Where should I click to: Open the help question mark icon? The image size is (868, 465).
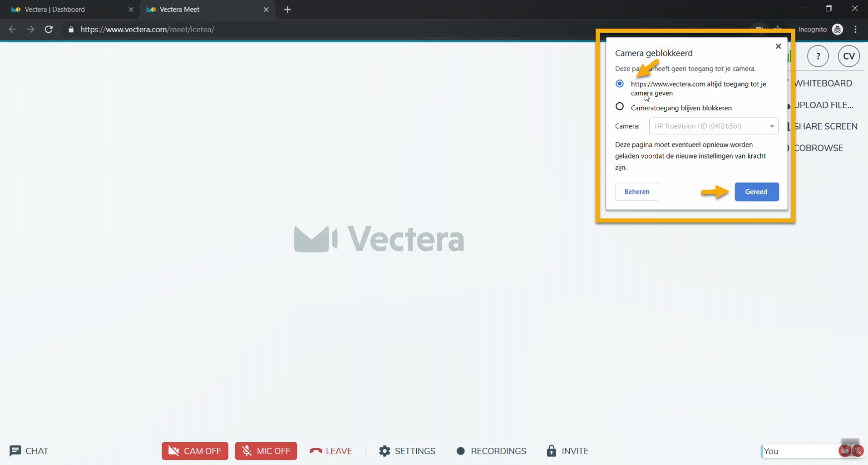click(818, 56)
